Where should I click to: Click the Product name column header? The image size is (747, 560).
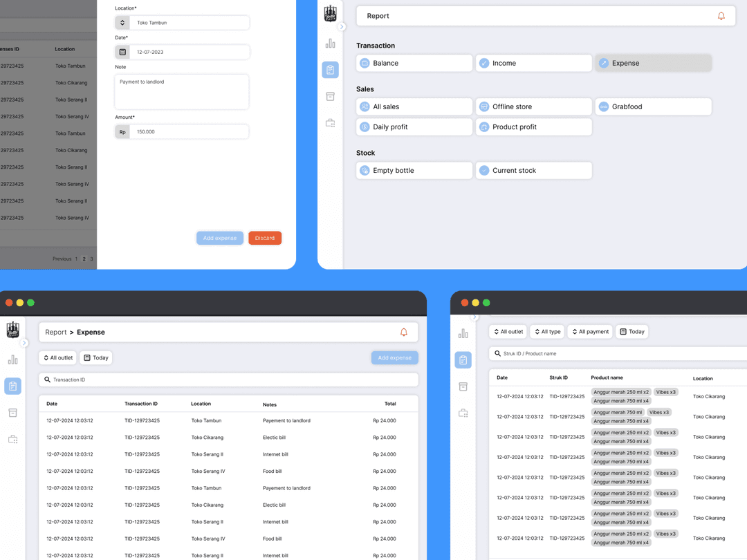[x=607, y=377]
